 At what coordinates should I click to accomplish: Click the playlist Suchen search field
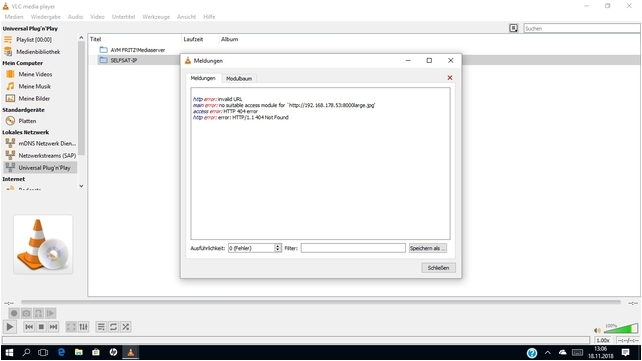582,28
